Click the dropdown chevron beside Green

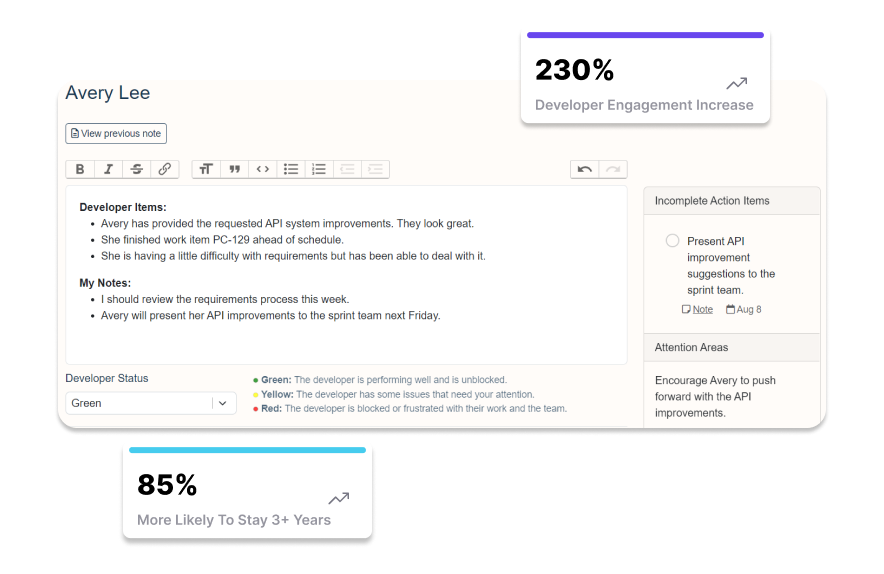point(223,403)
